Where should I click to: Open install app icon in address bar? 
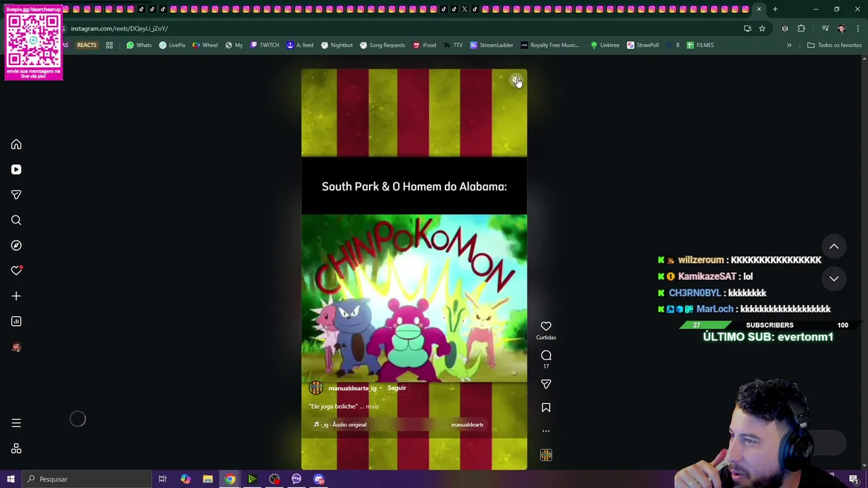tap(747, 28)
